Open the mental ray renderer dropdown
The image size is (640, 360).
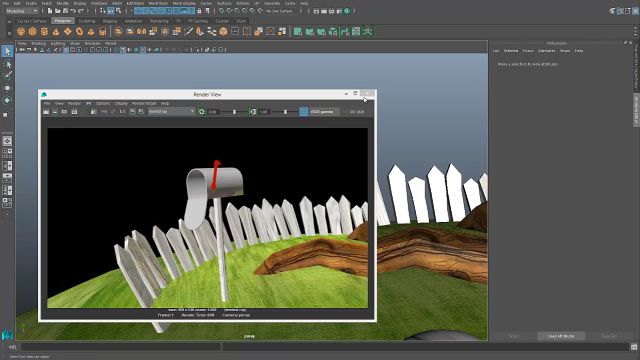tap(171, 111)
